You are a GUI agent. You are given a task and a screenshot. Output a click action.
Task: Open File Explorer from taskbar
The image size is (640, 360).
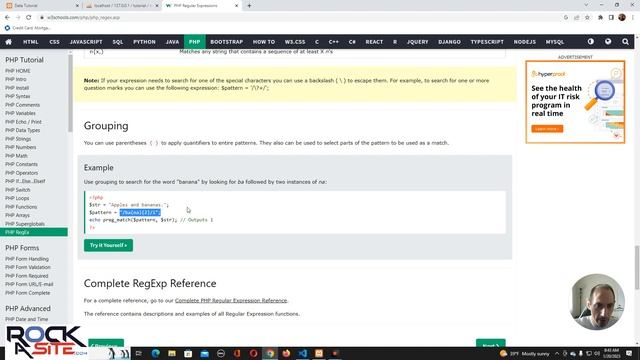pos(172,353)
